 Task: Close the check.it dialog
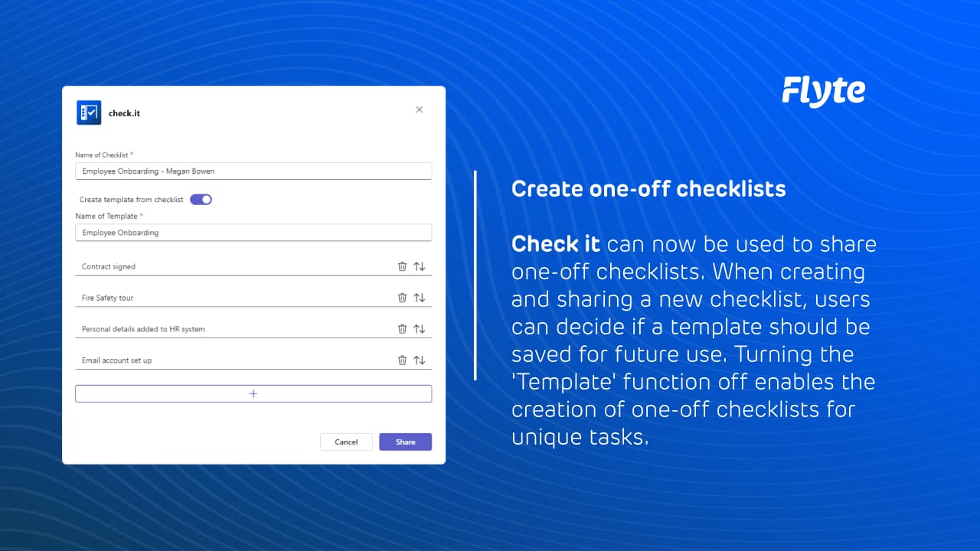pyautogui.click(x=420, y=109)
